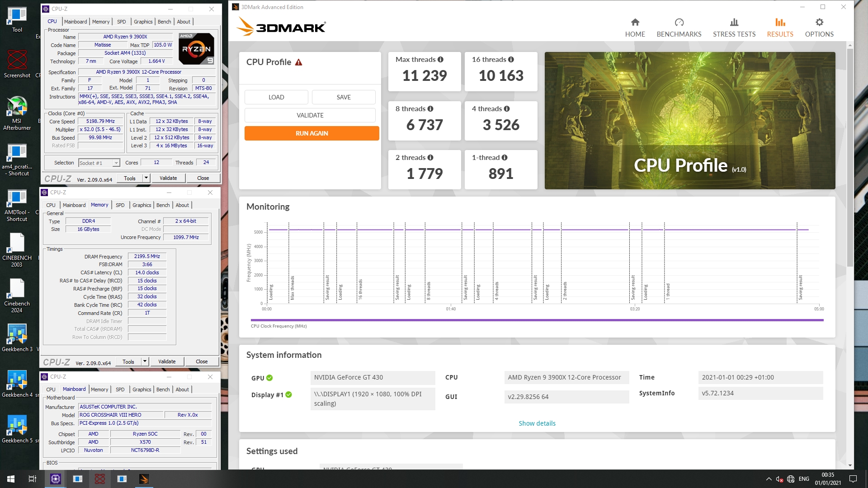Open Graphics tab in top CPU-Z window
This screenshot has height=488, width=868.
(143, 22)
